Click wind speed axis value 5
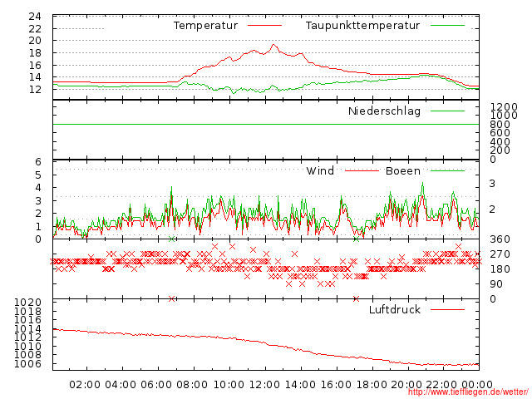This screenshot has height=399, width=532. click(x=38, y=175)
